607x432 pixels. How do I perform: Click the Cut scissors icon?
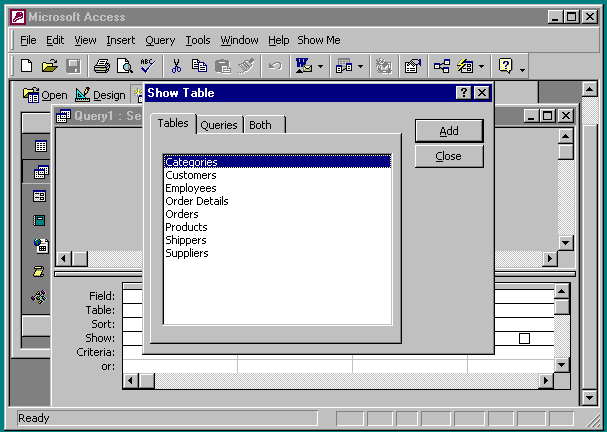176,66
